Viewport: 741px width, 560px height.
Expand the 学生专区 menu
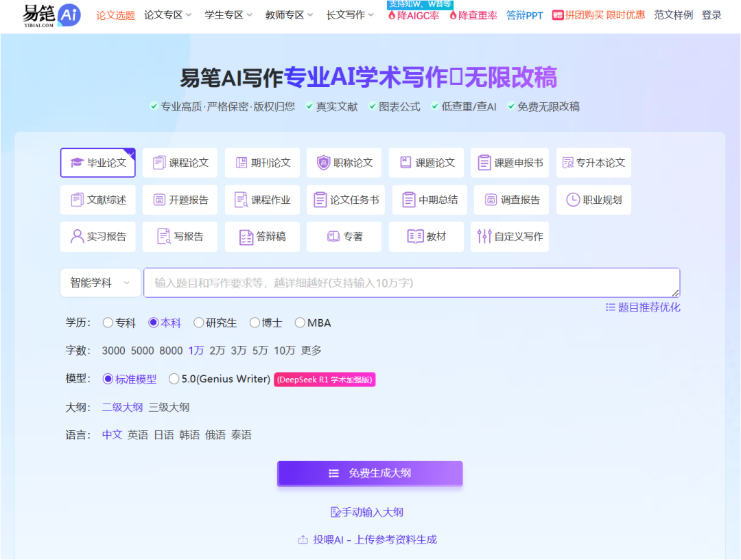228,15
